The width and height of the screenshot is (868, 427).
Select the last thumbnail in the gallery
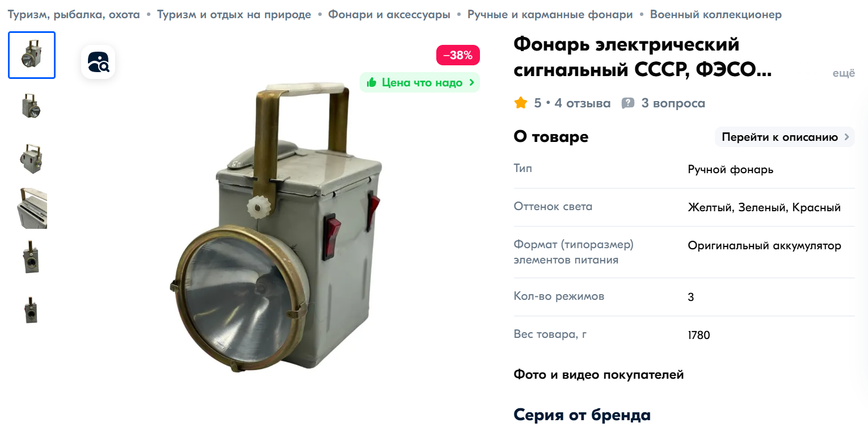[32, 309]
